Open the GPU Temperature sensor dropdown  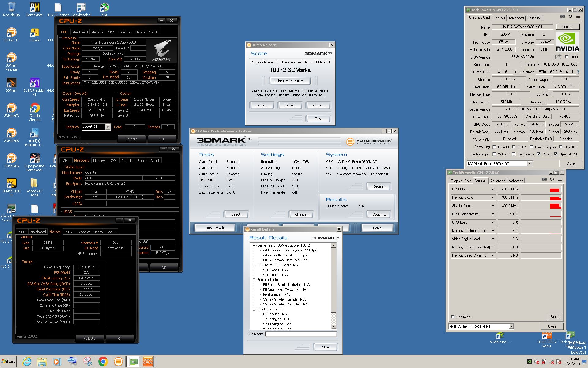[x=493, y=214]
